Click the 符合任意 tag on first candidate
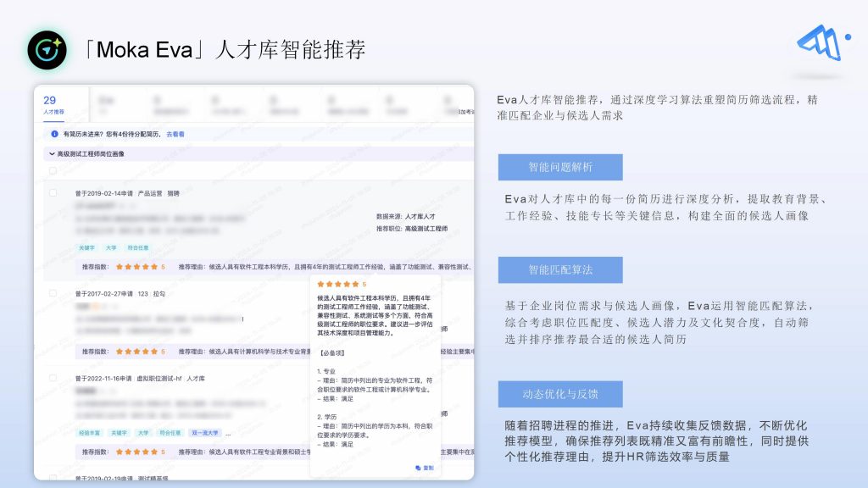This screenshot has width=868, height=488. click(137, 247)
